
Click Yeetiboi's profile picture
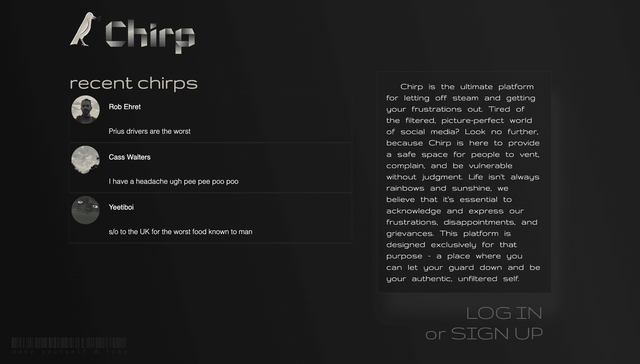(86, 210)
